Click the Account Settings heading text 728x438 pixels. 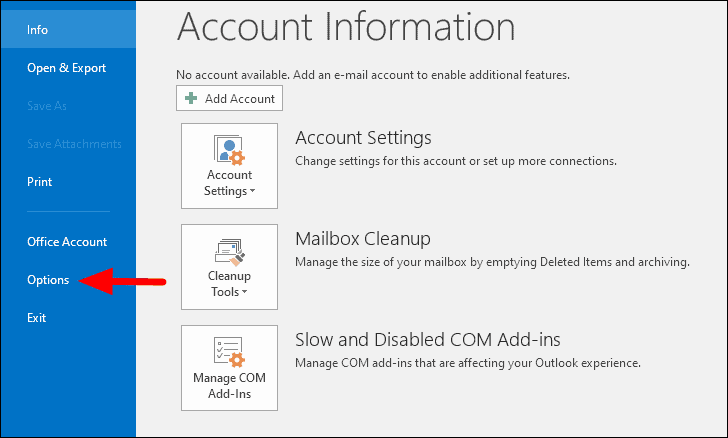pos(363,138)
